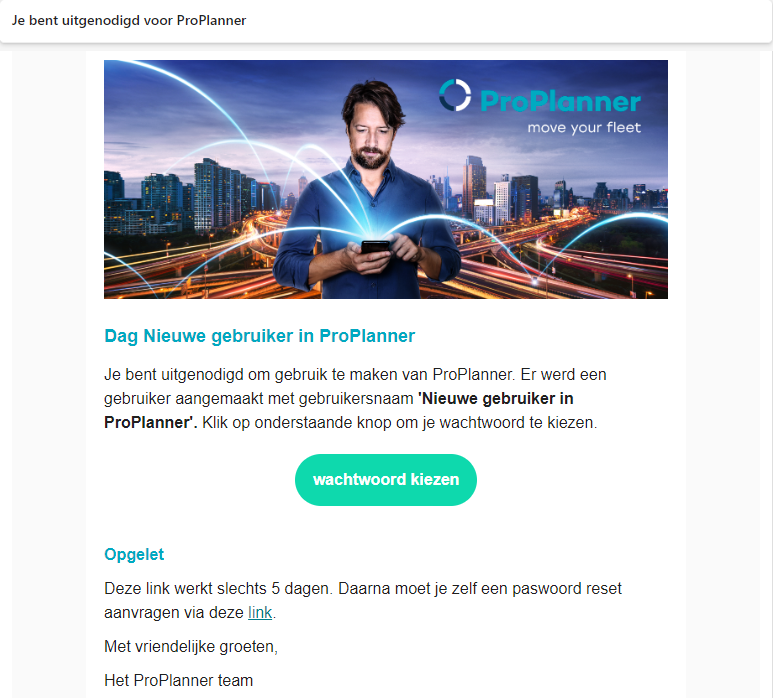Click the smartphone in the banner image
Viewport: 773px width, 698px height.
tap(375, 246)
